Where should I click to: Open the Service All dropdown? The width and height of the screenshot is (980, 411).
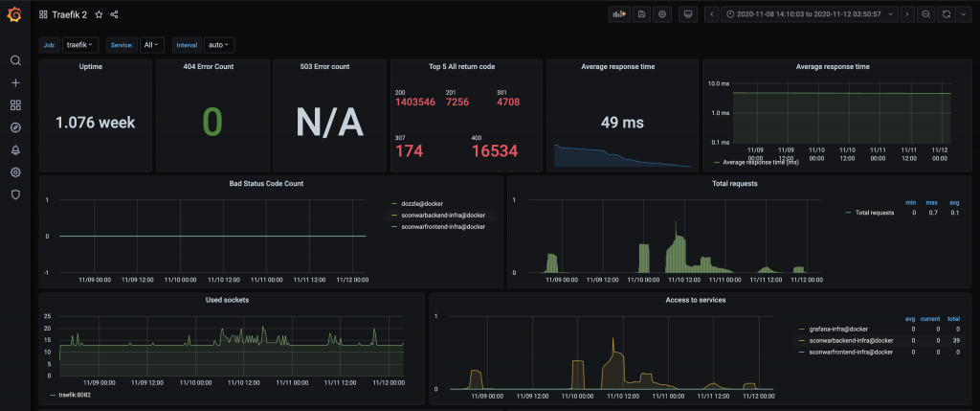click(151, 45)
